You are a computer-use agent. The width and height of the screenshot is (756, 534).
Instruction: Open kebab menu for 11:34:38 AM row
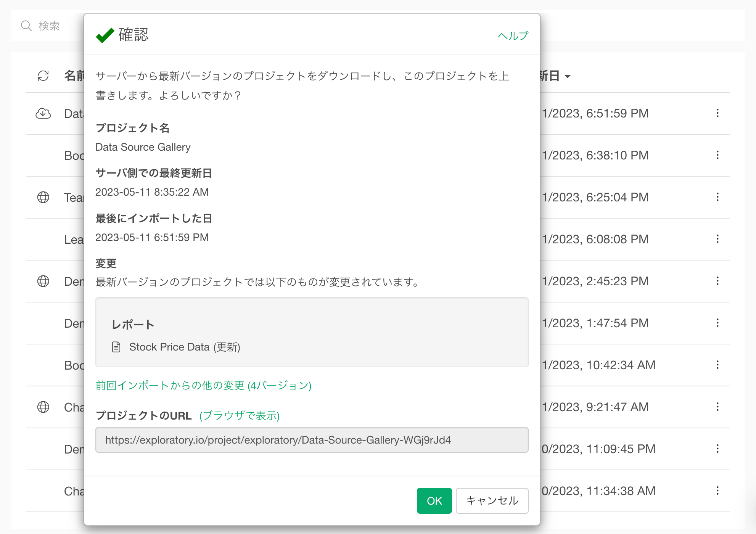click(x=717, y=491)
